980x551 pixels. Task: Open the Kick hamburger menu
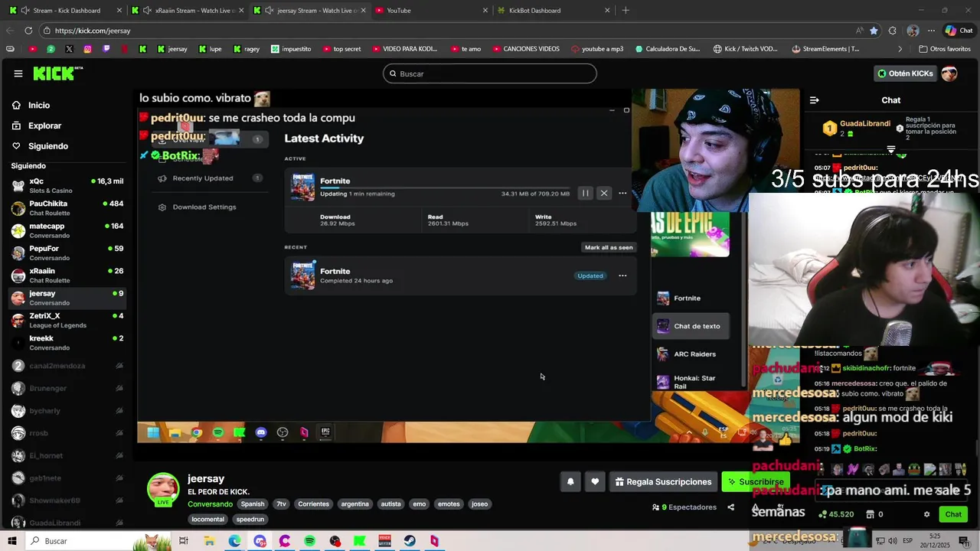[18, 73]
